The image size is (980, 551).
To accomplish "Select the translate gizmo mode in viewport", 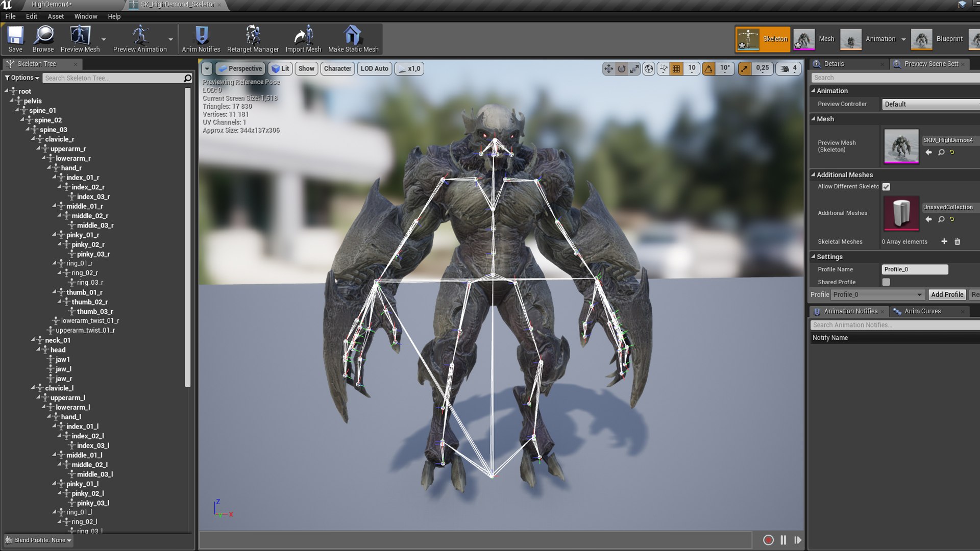I will coord(608,68).
